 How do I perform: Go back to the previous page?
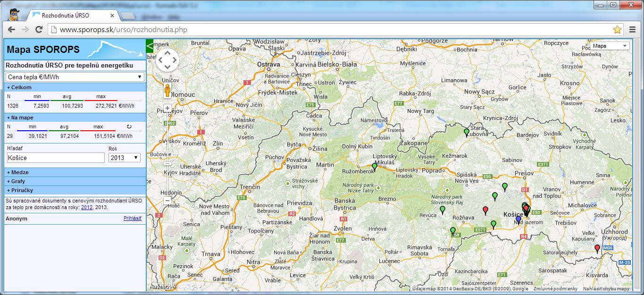12,30
